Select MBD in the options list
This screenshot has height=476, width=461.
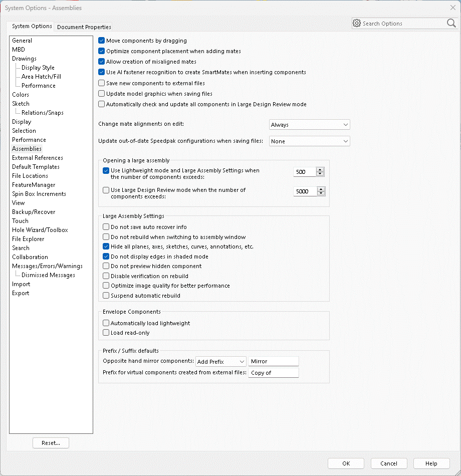19,50
